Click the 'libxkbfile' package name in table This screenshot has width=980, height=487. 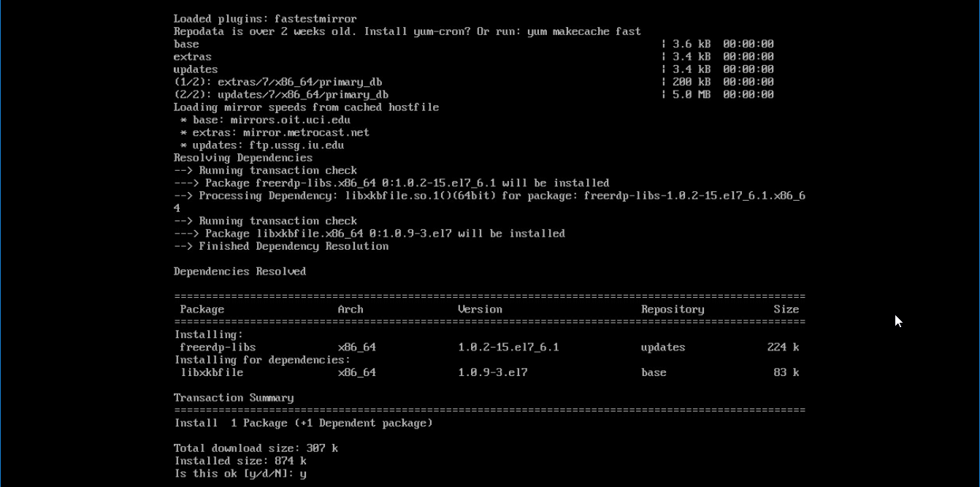coord(212,373)
